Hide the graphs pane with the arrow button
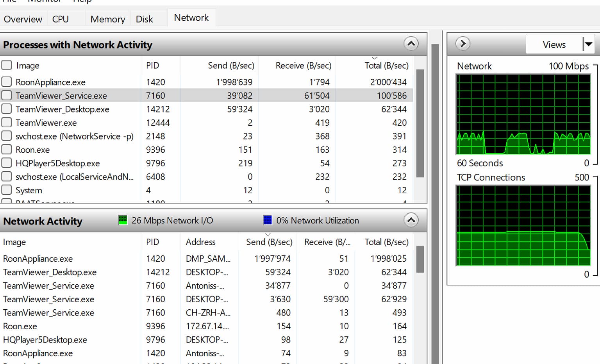The width and height of the screenshot is (600, 364). [463, 43]
